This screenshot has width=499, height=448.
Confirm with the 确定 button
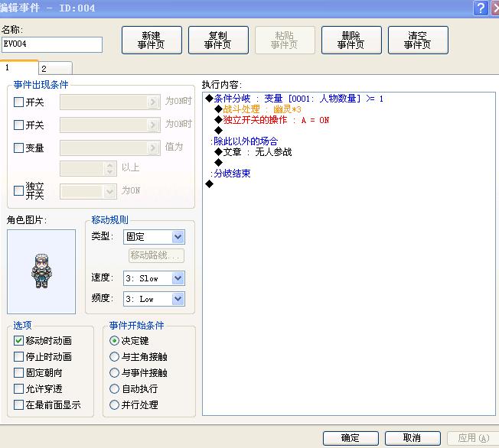[x=351, y=438]
